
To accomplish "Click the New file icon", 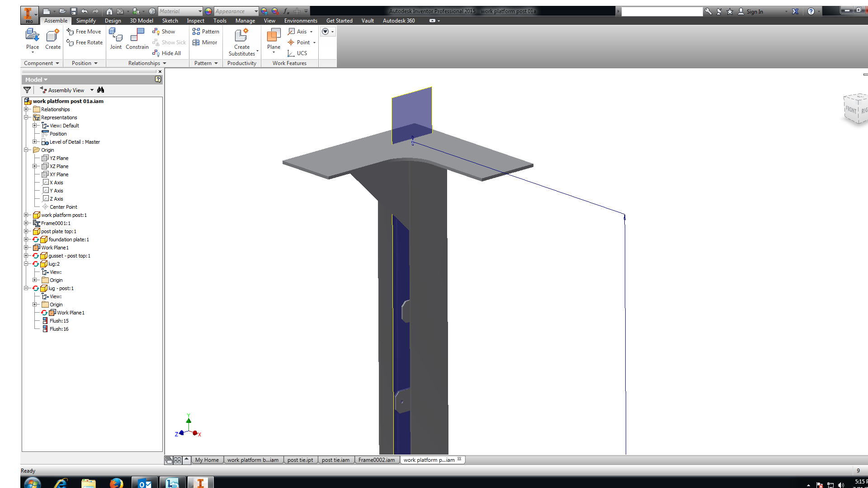I will pos(46,11).
